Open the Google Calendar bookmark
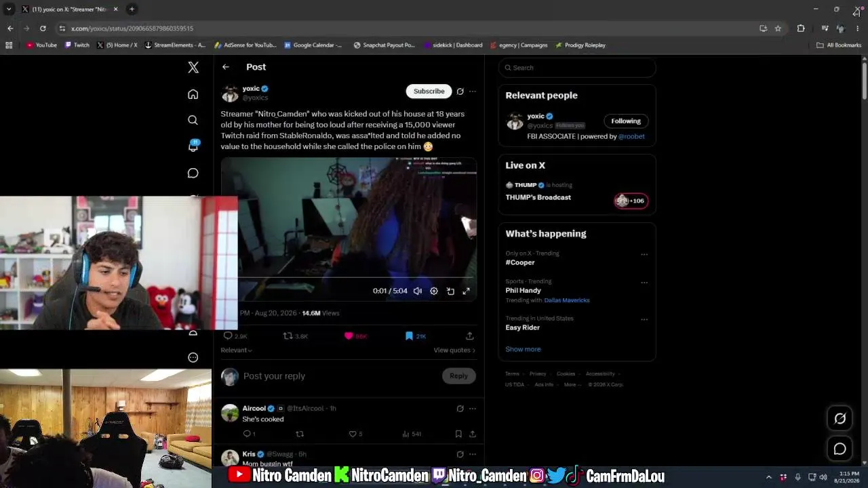Image resolution: width=868 pixels, height=488 pixels. coord(313,45)
